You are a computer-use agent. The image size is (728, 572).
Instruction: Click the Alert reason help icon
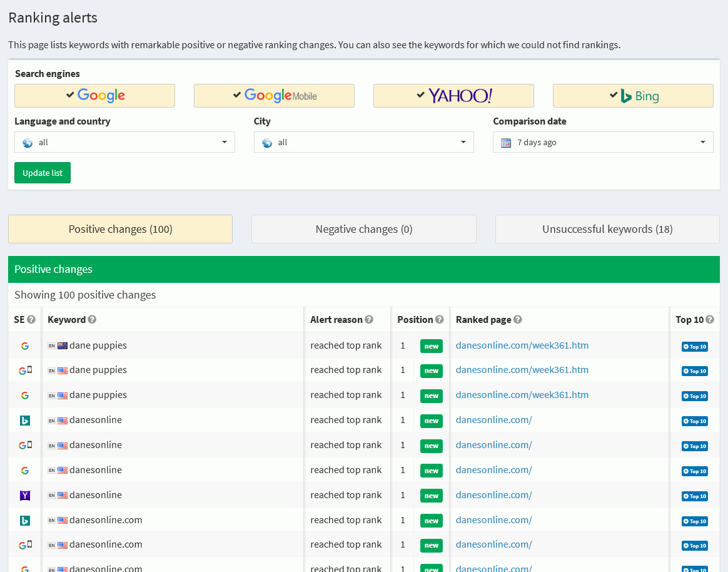coord(369,320)
